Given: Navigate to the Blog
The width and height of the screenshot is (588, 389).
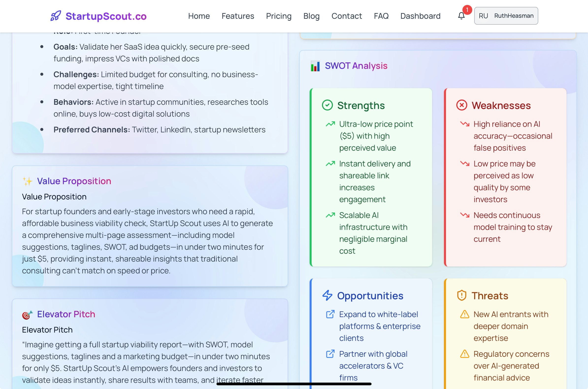Looking at the screenshot, I should [x=311, y=16].
